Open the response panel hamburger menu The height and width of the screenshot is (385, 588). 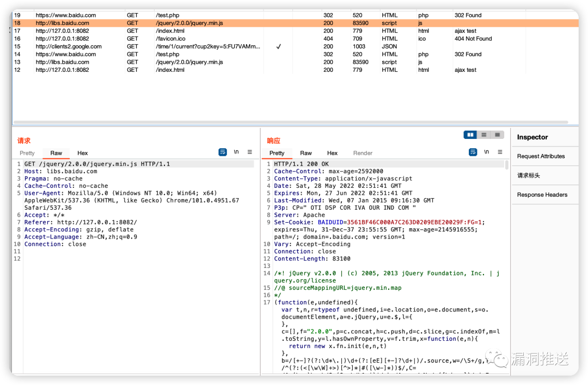[500, 152]
